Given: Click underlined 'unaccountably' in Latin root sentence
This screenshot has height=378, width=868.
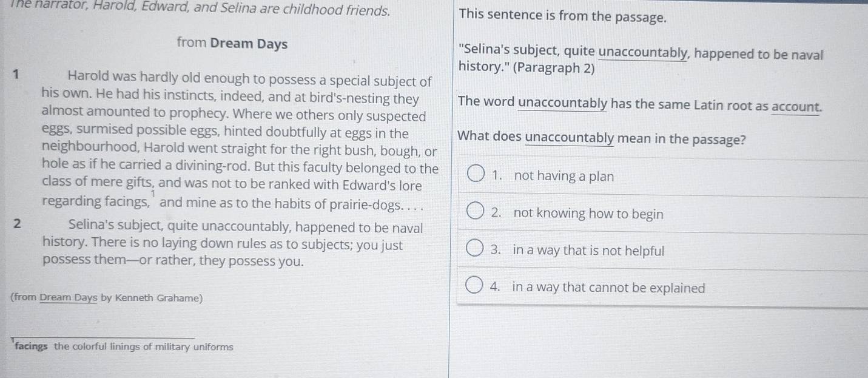Looking at the screenshot, I should 562,104.
